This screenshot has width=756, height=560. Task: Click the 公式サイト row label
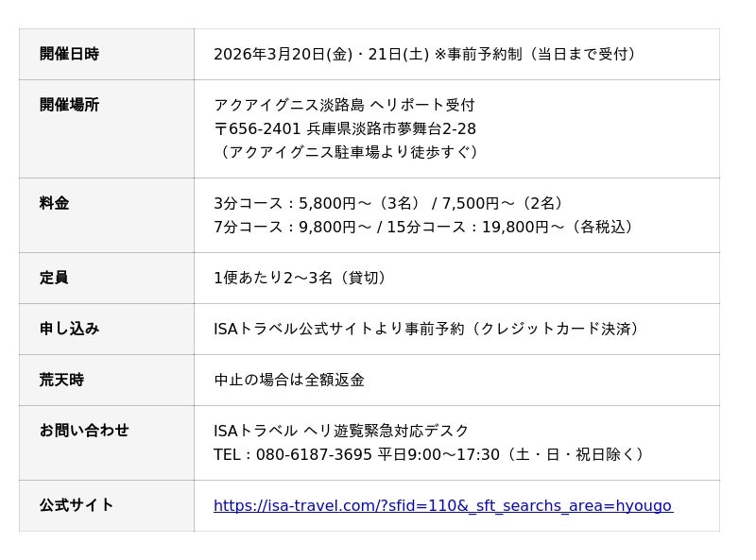coord(77,505)
